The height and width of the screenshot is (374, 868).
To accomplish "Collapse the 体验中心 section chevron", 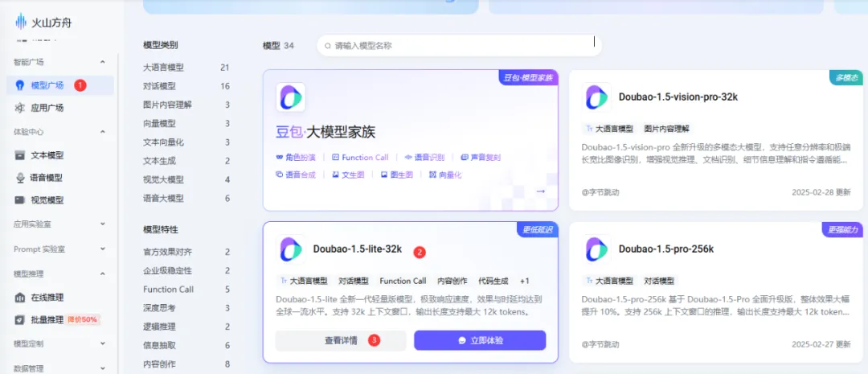I will (102, 132).
